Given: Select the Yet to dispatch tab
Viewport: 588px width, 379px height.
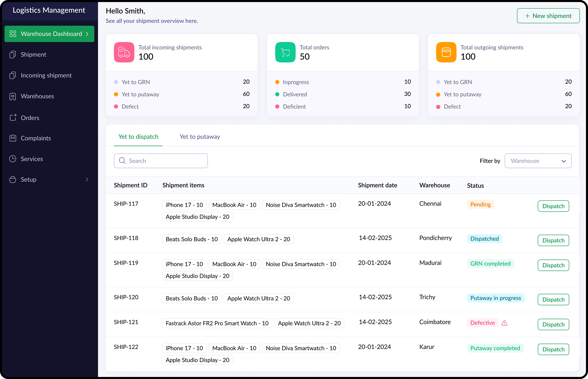Looking at the screenshot, I should (138, 137).
